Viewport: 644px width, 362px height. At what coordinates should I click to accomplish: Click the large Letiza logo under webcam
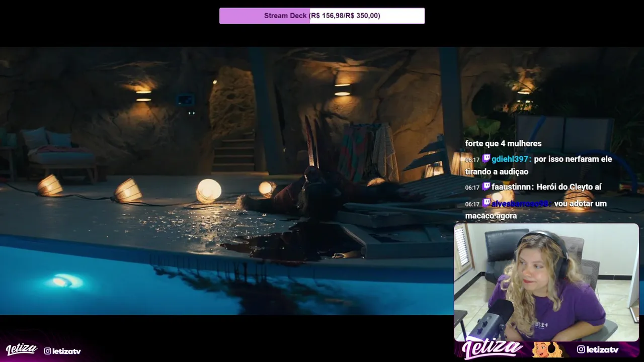(x=493, y=349)
